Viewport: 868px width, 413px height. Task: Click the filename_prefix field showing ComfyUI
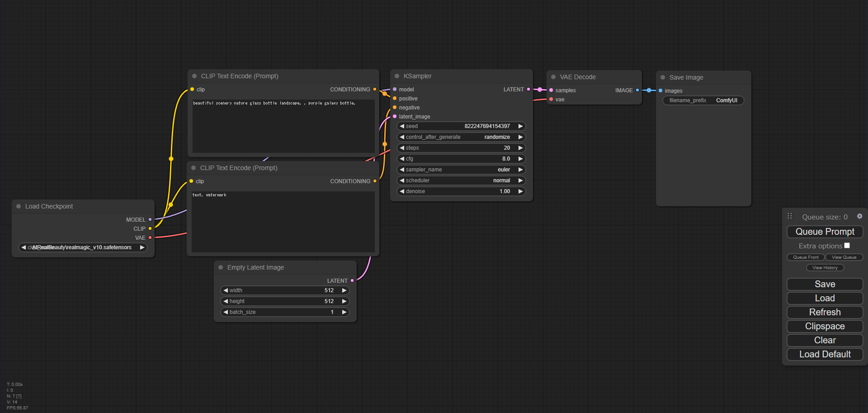[703, 100]
